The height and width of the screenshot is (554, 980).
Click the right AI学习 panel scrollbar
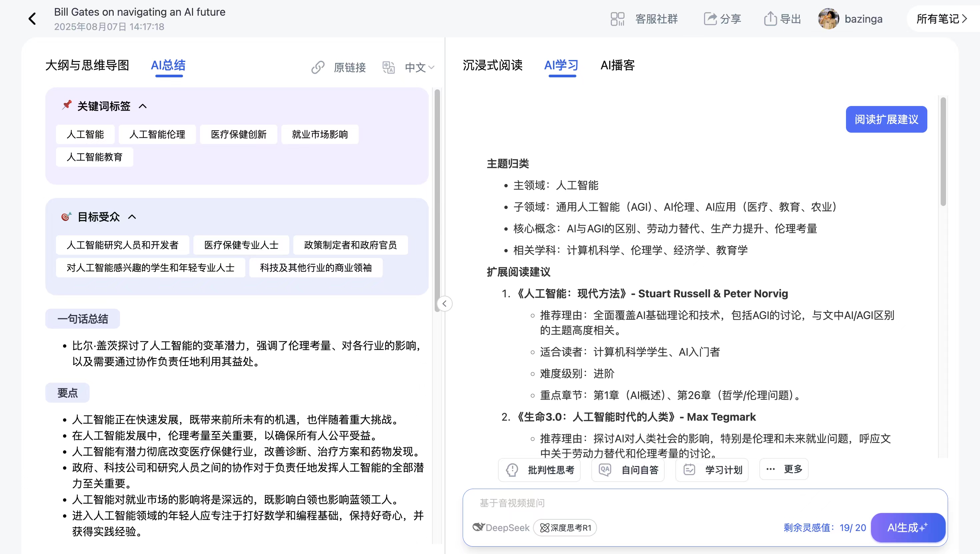[x=943, y=151]
